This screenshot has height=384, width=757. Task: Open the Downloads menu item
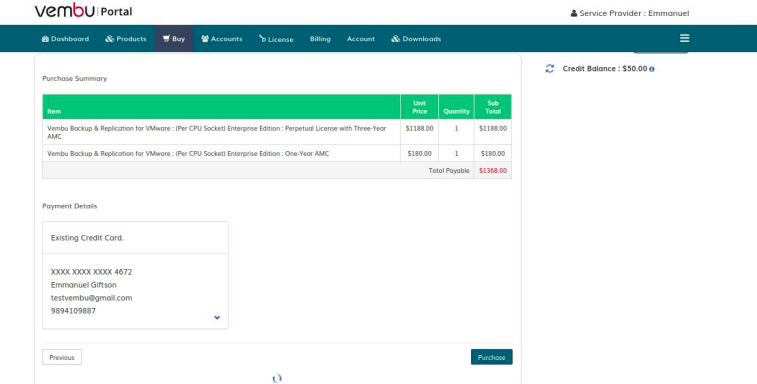pos(416,39)
